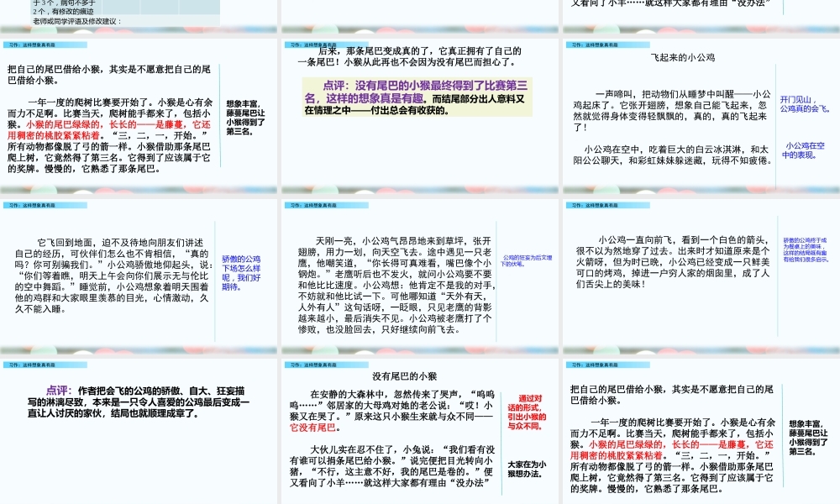Click the 习作 header tag on 飞起来的小公鸡 slide
Viewport: 840px width, 504px height.
[x=607, y=45]
